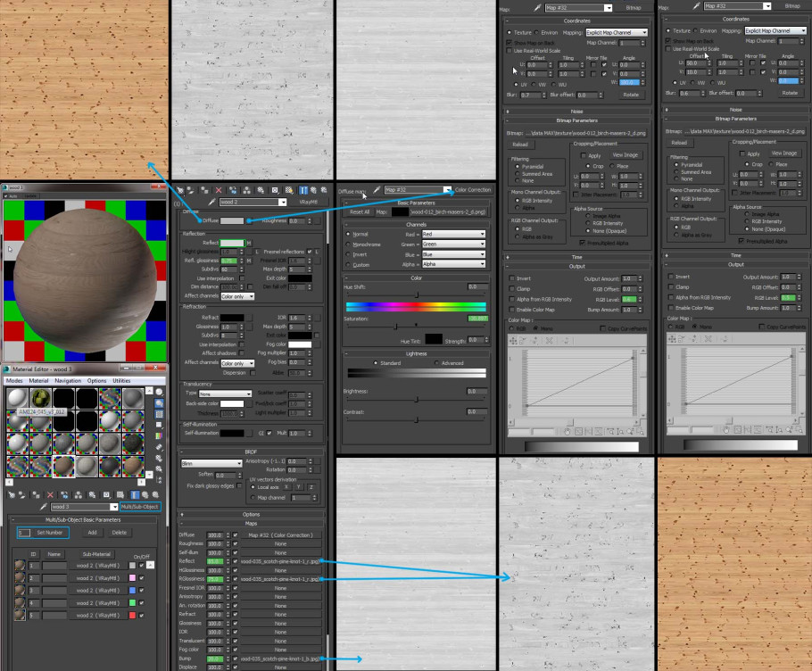
Task: Click Diffuse Map #32 (Color Correction) map slot
Action: click(279, 534)
